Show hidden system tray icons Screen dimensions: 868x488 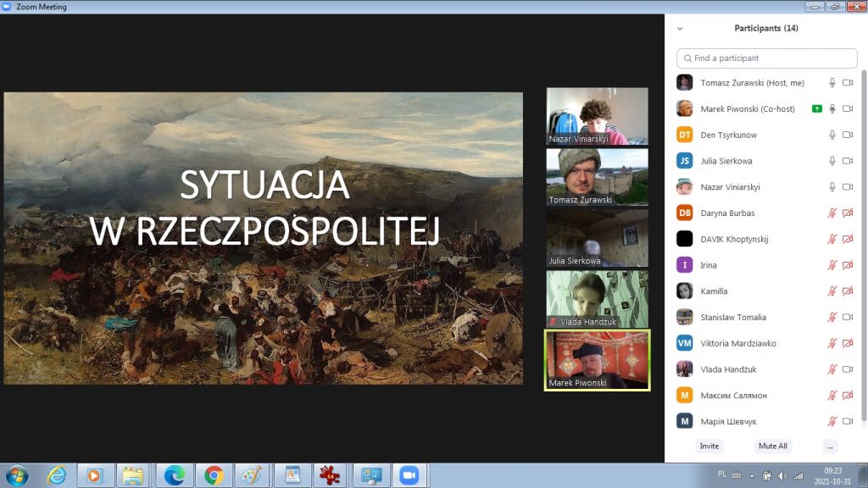[748, 475]
